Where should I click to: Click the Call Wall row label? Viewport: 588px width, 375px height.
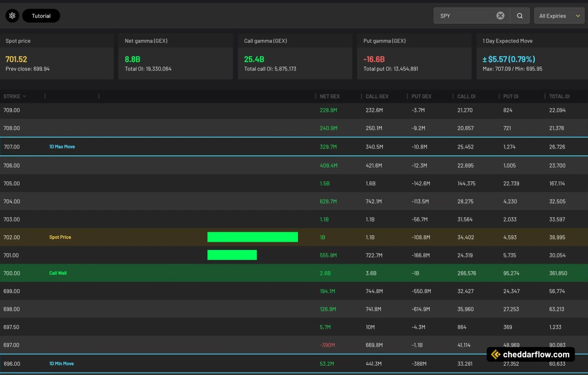(58, 273)
